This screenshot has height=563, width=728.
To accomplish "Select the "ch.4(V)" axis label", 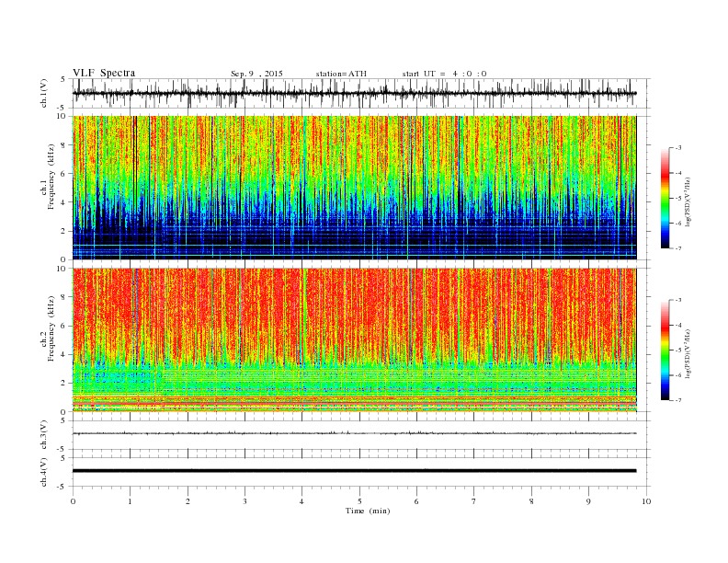I will click(x=43, y=472).
